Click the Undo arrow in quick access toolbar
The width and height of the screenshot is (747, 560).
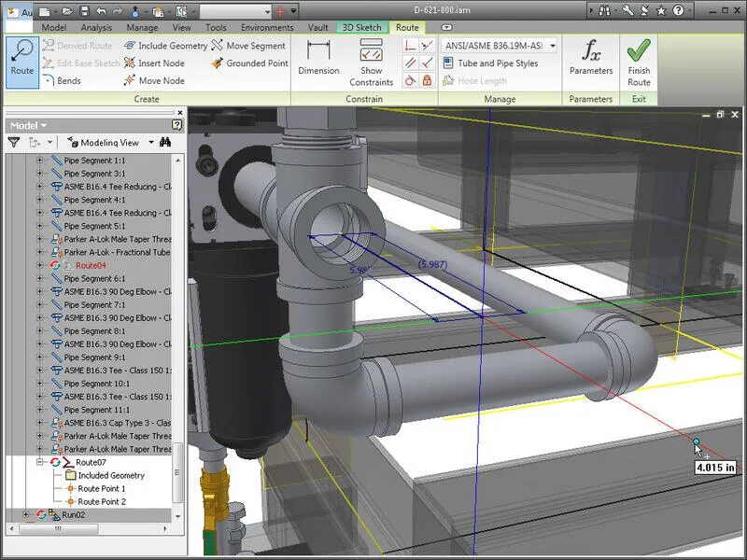(101, 10)
